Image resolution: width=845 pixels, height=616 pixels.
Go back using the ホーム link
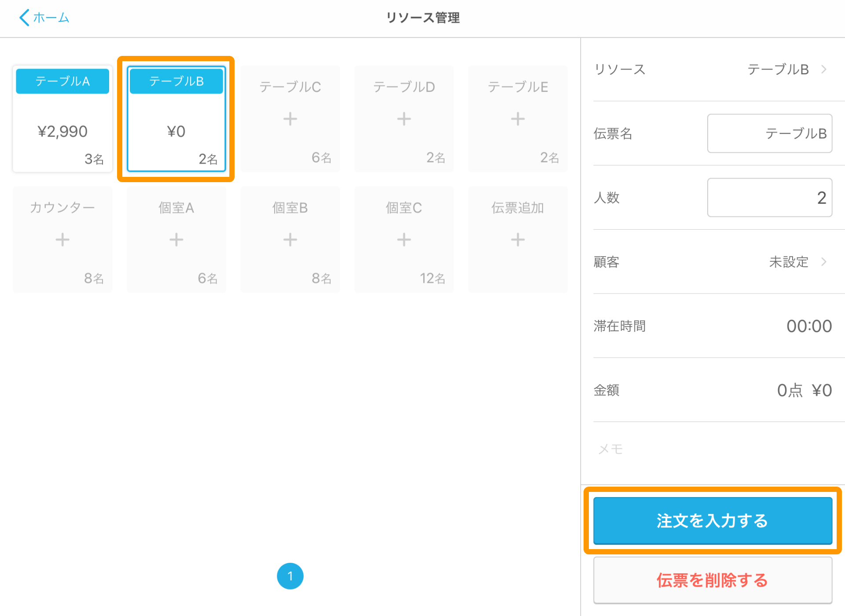coord(44,18)
